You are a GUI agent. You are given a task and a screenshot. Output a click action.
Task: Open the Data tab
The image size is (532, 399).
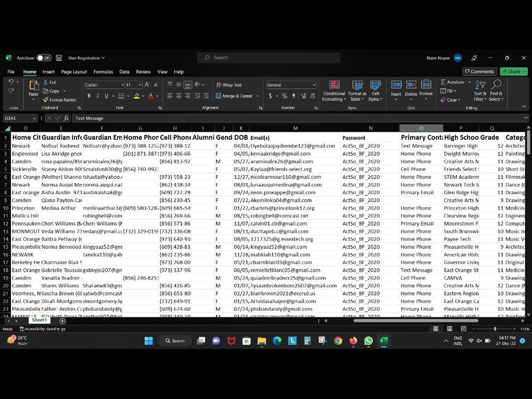point(124,72)
